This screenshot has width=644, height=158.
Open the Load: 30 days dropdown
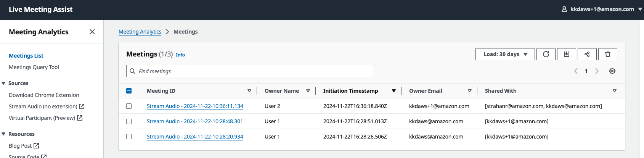[x=505, y=54]
